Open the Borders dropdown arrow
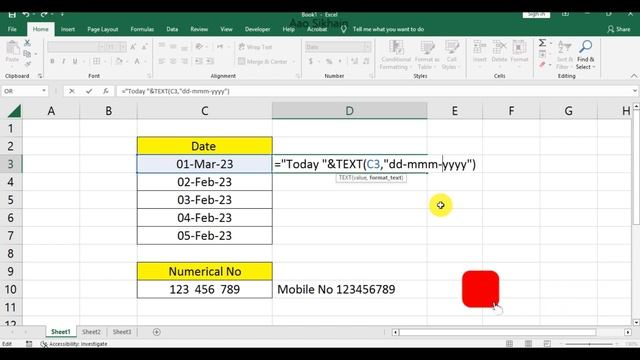 [x=105, y=61]
